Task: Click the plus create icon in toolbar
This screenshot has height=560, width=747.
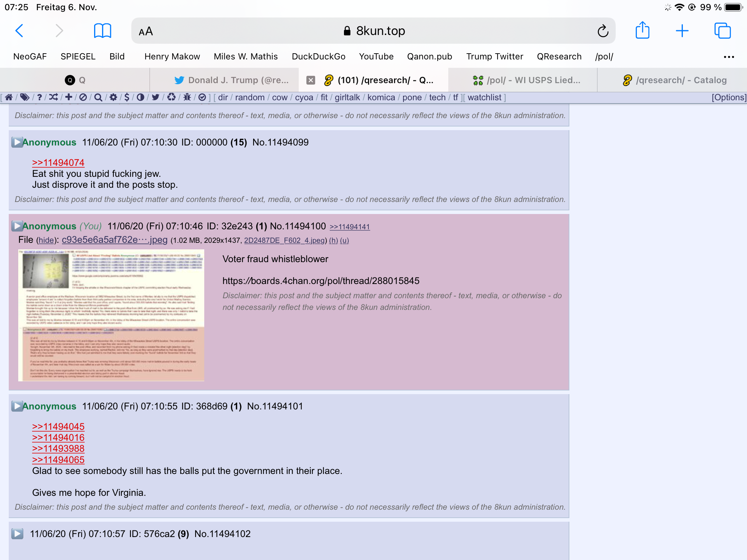Action: pyautogui.click(x=68, y=97)
